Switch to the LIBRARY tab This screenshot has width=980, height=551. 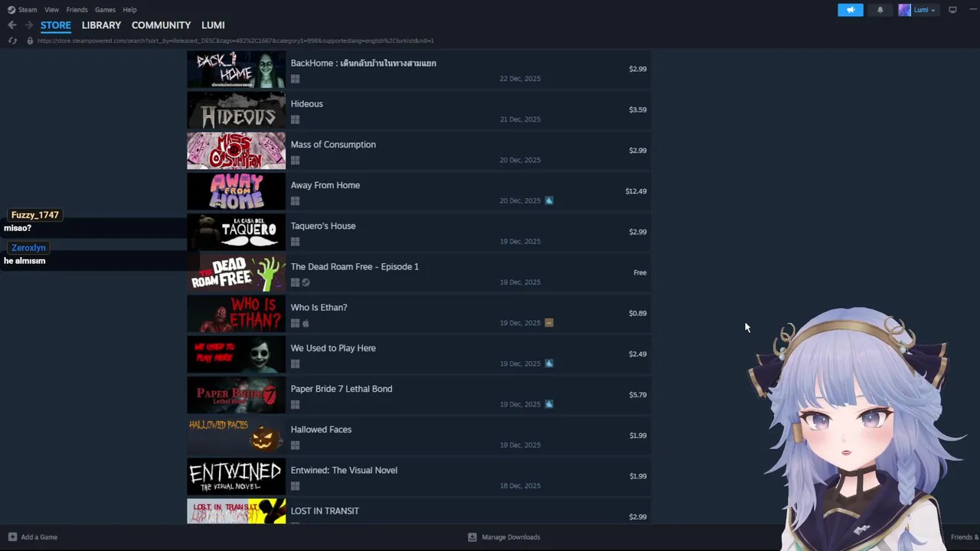(x=101, y=25)
